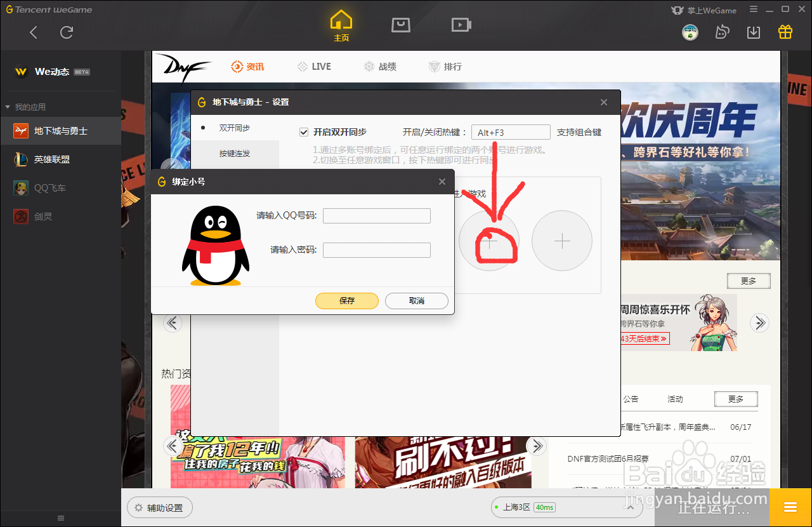Open the title bar hamburger menu
The width and height of the screenshot is (812, 527).
tap(754, 10)
